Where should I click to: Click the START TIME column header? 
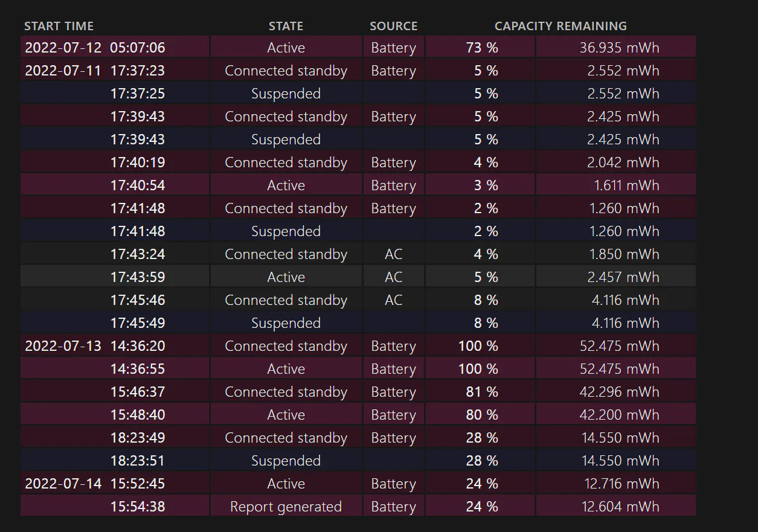point(59,26)
